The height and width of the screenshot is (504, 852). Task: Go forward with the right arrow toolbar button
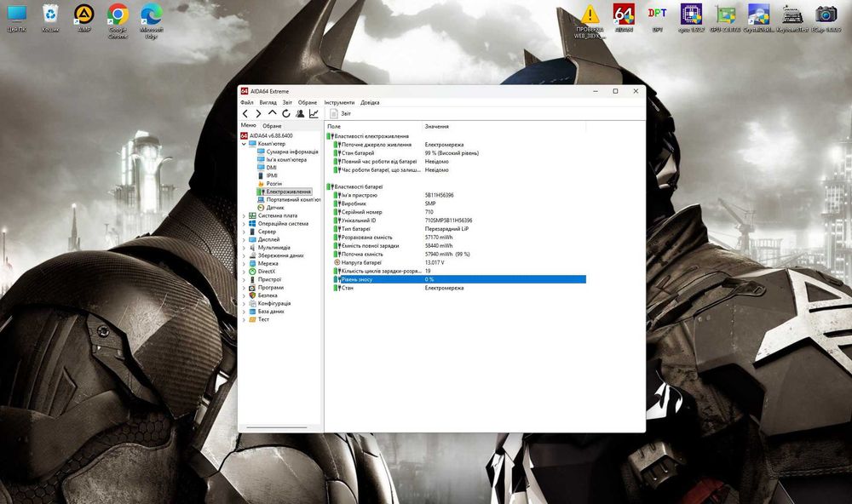tap(259, 113)
